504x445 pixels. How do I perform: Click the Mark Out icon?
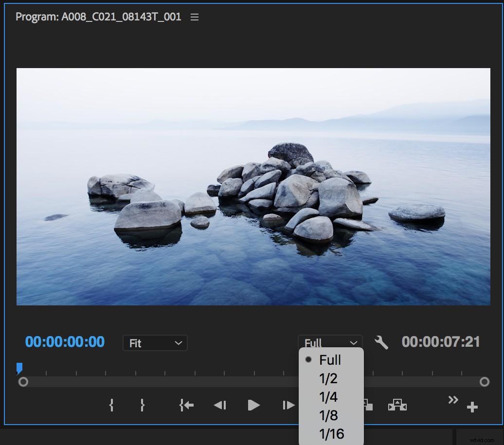(142, 405)
